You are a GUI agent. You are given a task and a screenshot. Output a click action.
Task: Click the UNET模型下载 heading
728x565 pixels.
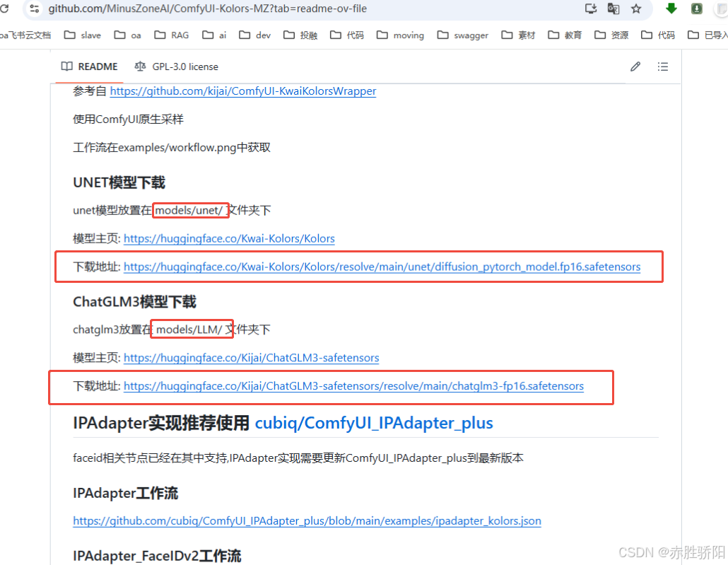(x=119, y=182)
